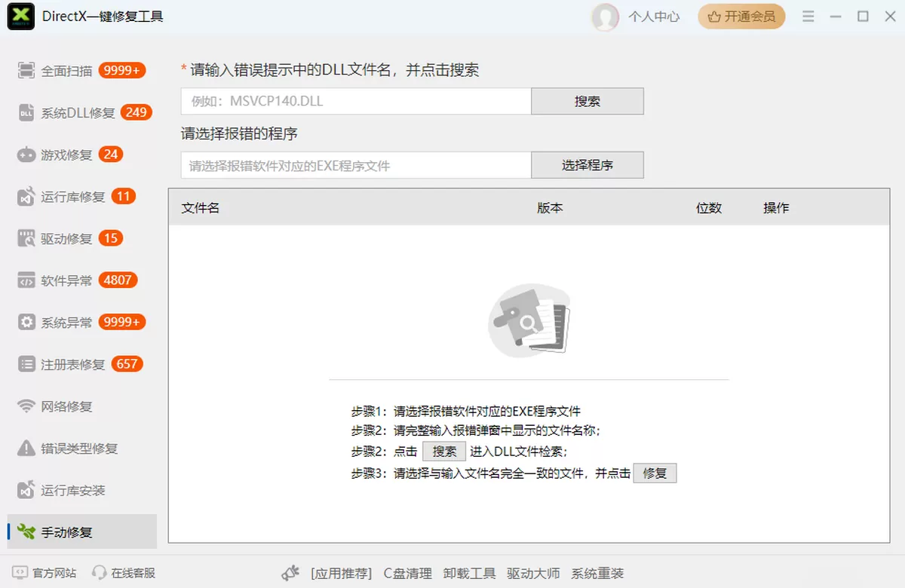Click the 注册表修复 list icon
905x588 pixels.
coord(26,364)
